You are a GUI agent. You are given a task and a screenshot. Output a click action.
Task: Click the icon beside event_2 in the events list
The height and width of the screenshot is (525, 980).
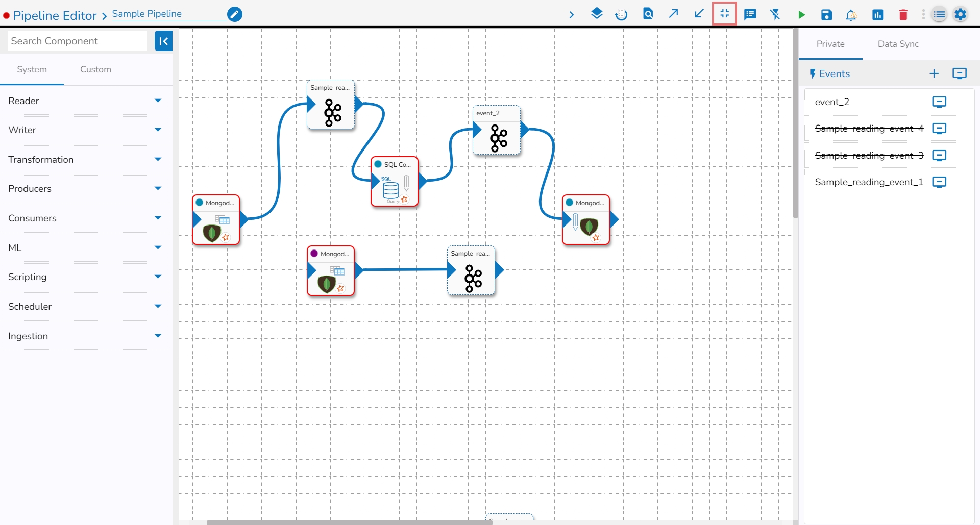[939, 102]
